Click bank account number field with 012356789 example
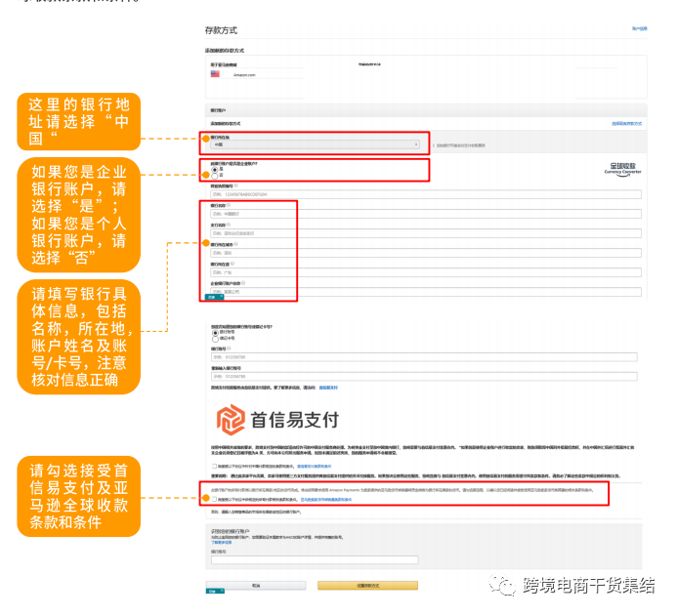The image size is (677, 616). [424, 357]
